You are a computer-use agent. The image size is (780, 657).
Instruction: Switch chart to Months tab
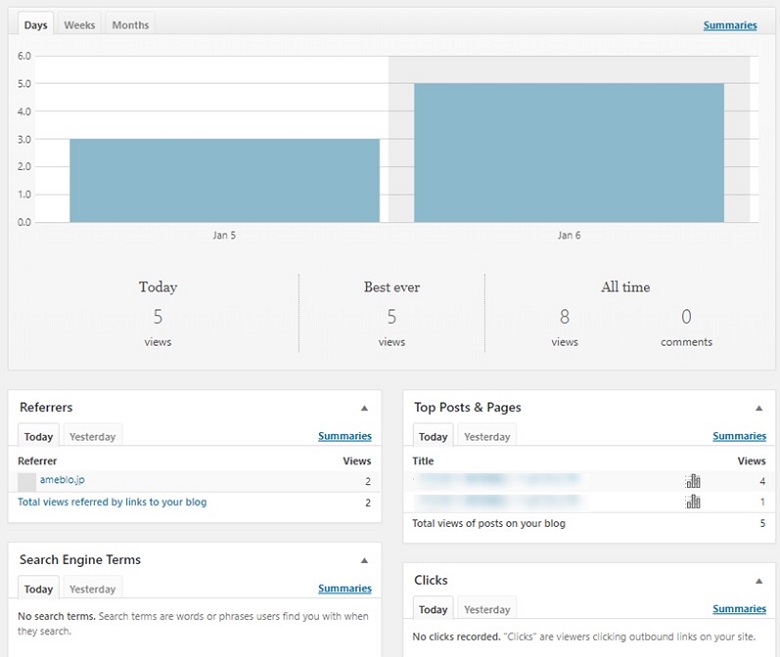click(130, 25)
